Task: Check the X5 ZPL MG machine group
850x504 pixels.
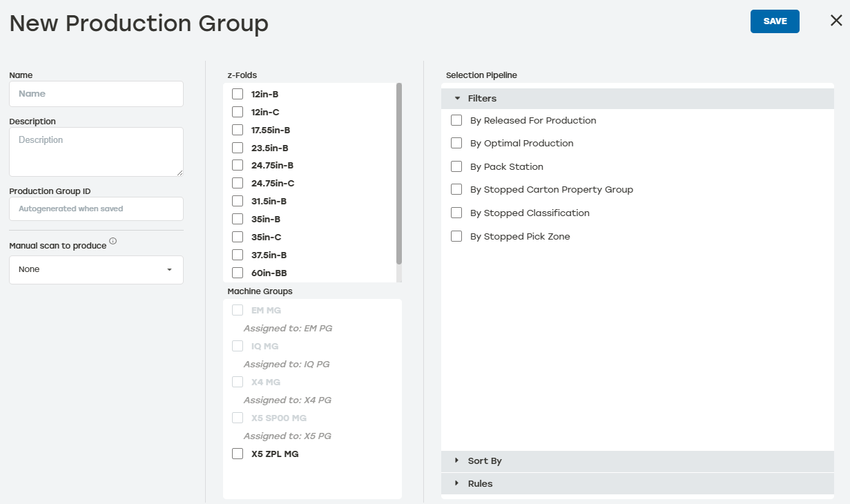Action: [238, 454]
